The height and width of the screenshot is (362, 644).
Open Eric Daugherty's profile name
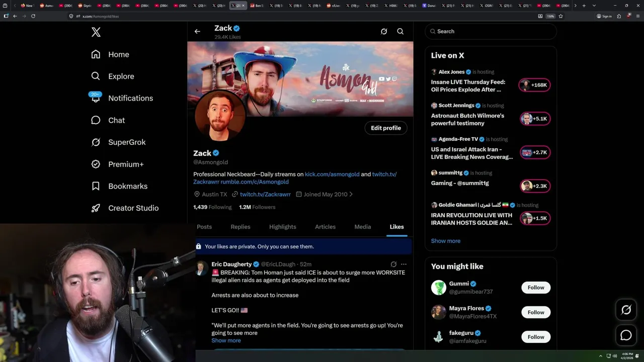231,264
